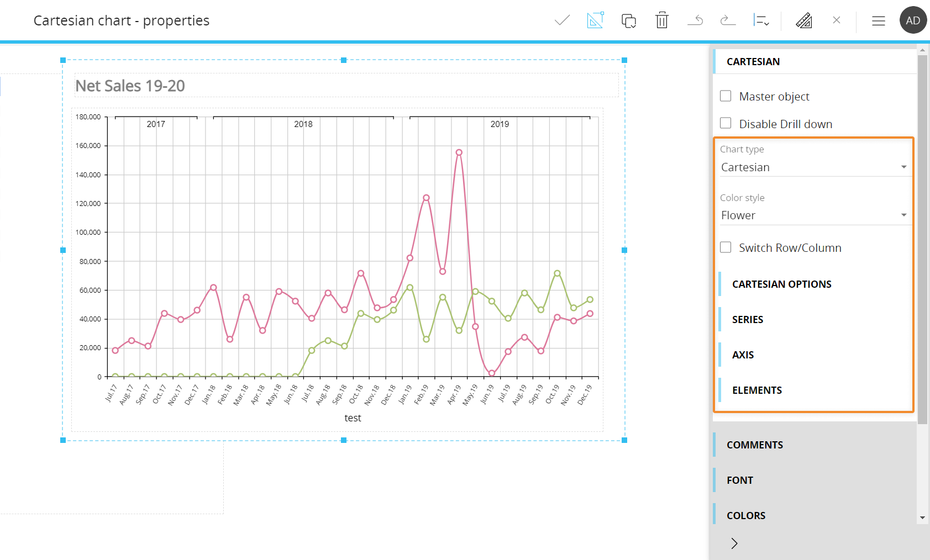The width and height of the screenshot is (930, 560).
Task: Check the Disable Drill down option
Action: click(726, 123)
